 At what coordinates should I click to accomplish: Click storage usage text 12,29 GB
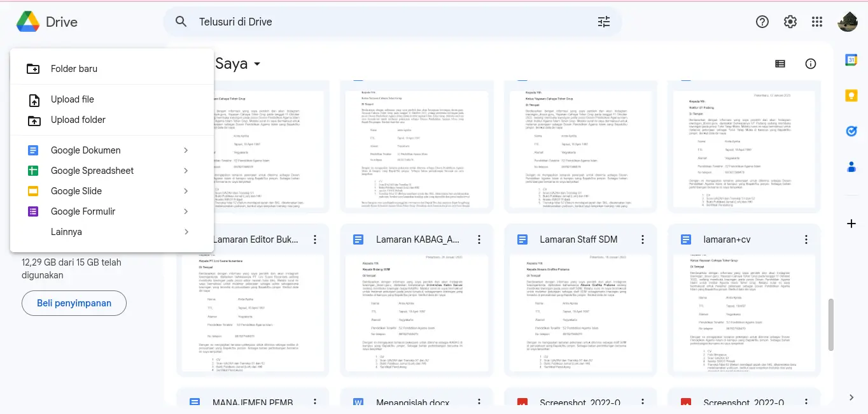point(71,269)
